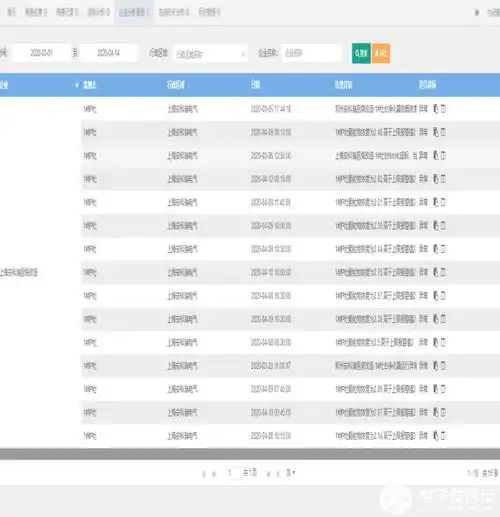Select the highlighted fifth top tab
Viewport: 500px width, 517px height.
click(x=134, y=12)
